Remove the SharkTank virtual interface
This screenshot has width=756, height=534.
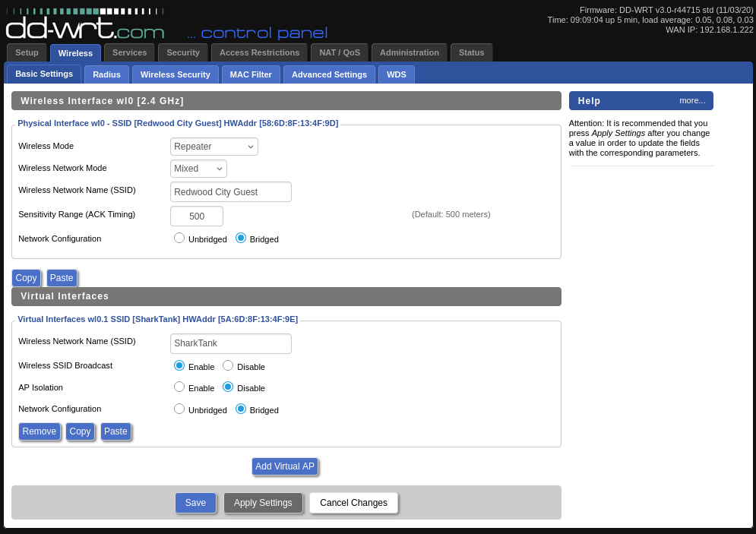[x=40, y=431]
